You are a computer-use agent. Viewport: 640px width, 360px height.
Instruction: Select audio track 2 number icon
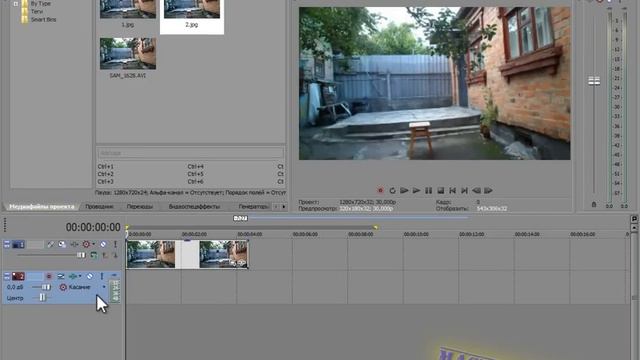tap(18, 276)
